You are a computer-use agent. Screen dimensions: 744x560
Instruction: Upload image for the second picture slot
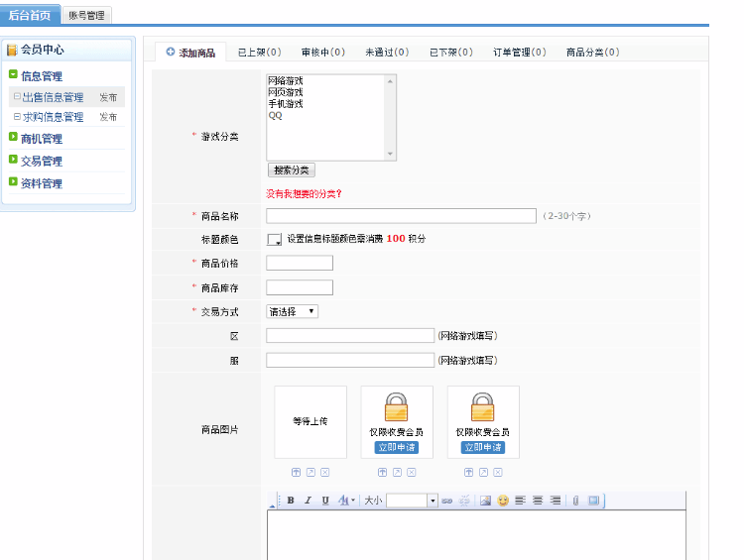click(x=383, y=472)
